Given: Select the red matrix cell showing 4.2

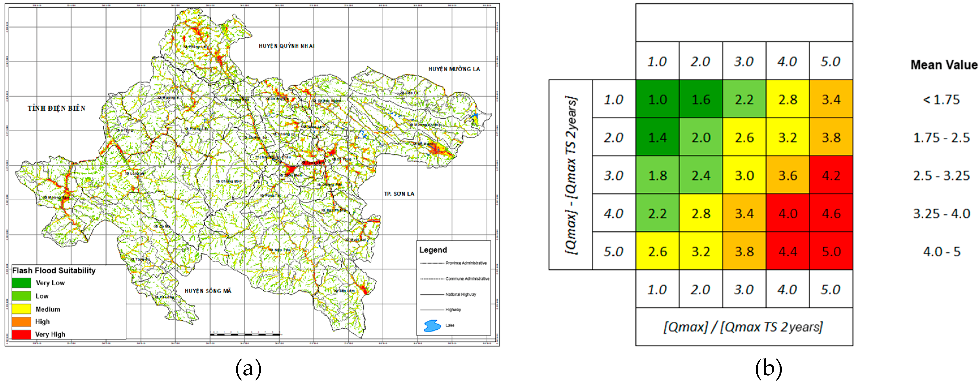Looking at the screenshot, I should [831, 175].
